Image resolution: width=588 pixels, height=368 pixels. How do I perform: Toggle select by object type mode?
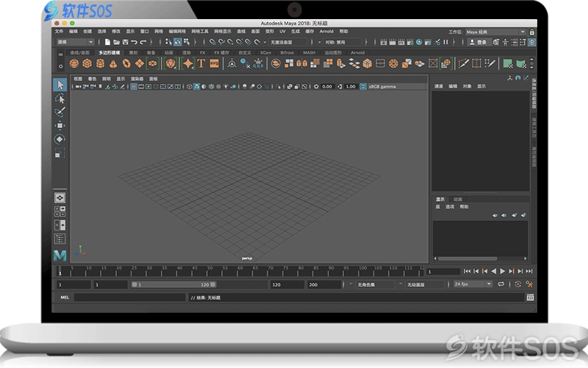pos(177,42)
